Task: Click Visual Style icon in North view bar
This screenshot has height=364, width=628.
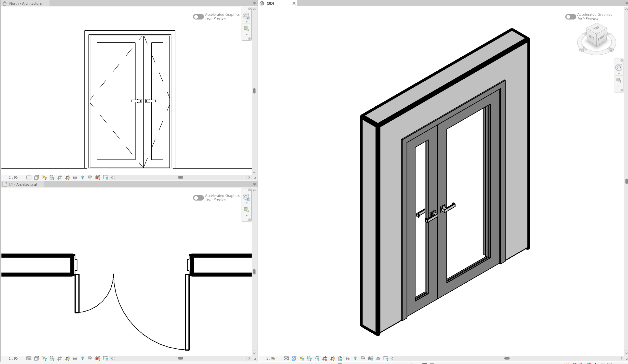Action: click(x=36, y=177)
